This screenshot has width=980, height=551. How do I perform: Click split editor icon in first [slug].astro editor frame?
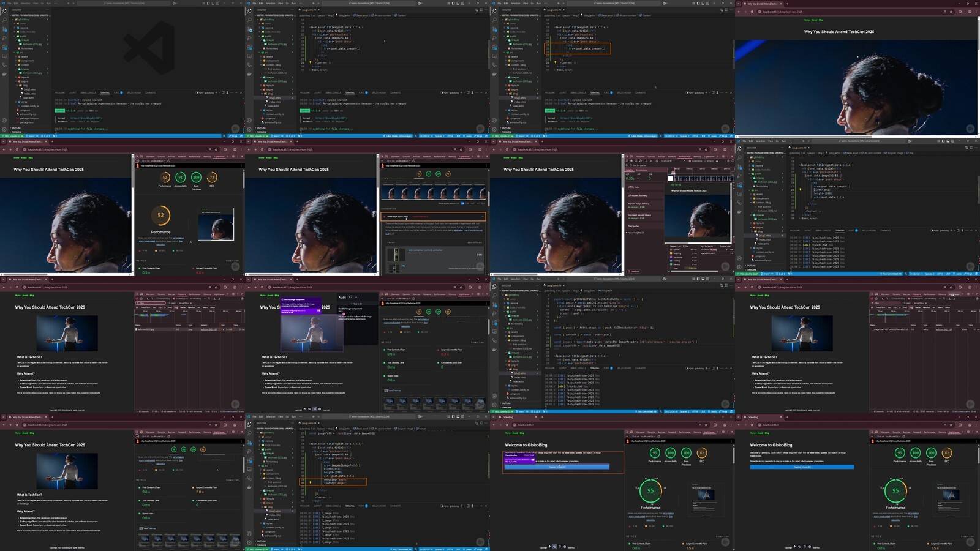pos(481,10)
